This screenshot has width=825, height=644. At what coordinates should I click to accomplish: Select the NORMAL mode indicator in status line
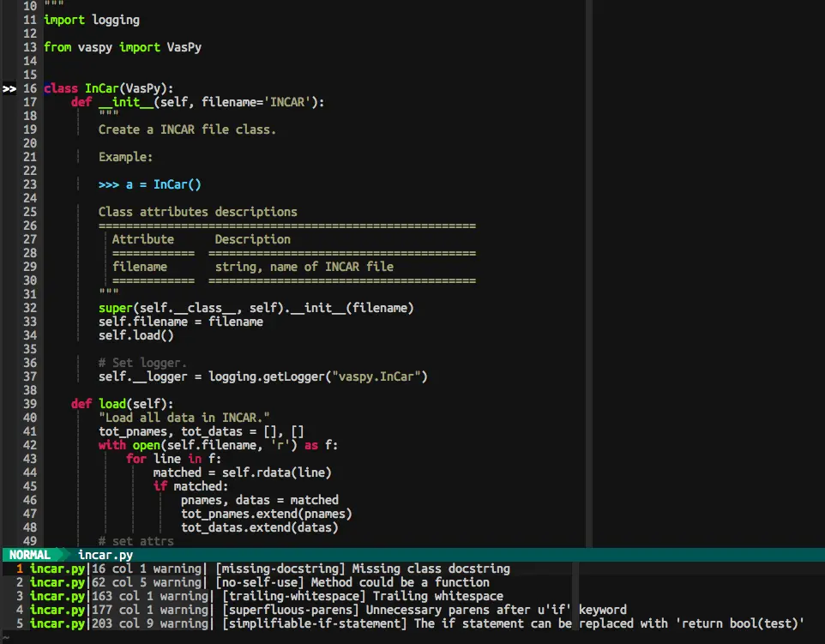(x=30, y=555)
